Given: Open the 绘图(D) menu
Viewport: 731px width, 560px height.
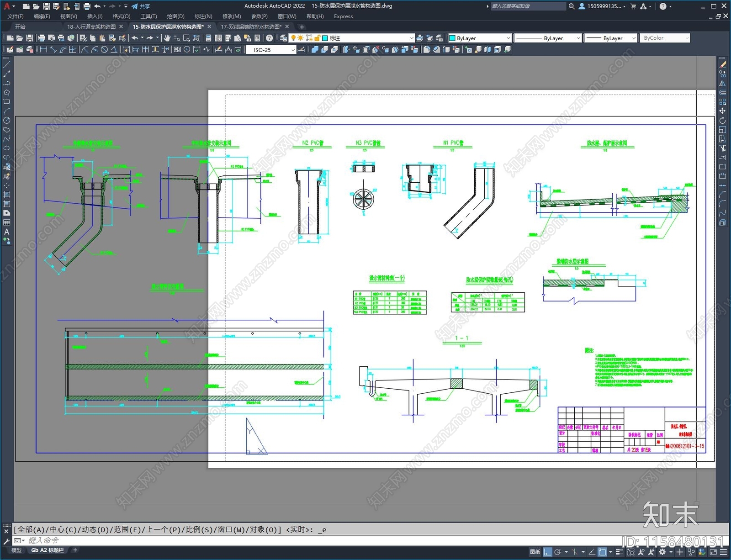Looking at the screenshot, I should tap(175, 16).
